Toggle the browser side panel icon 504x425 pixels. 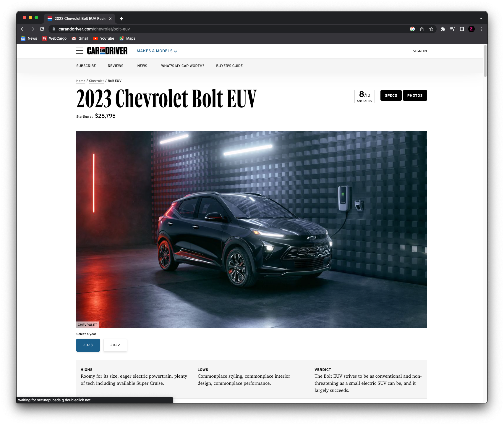pos(462,29)
